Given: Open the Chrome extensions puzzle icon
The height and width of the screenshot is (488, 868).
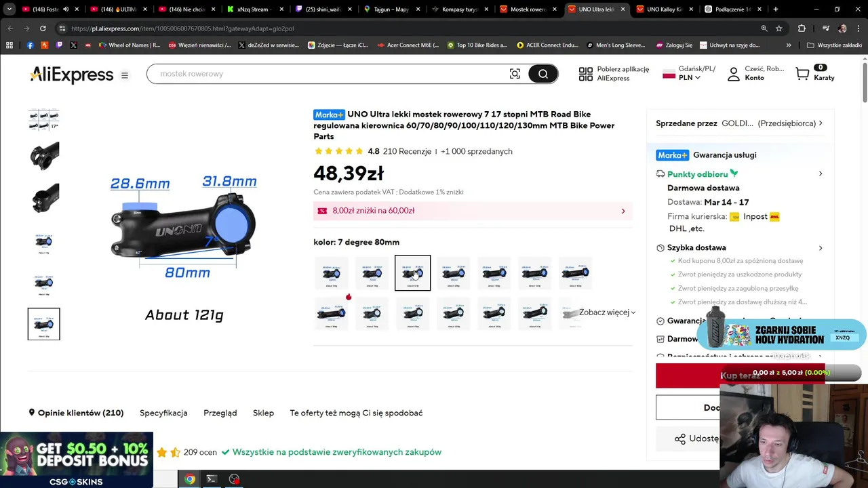Looking at the screenshot, I should tap(802, 28).
